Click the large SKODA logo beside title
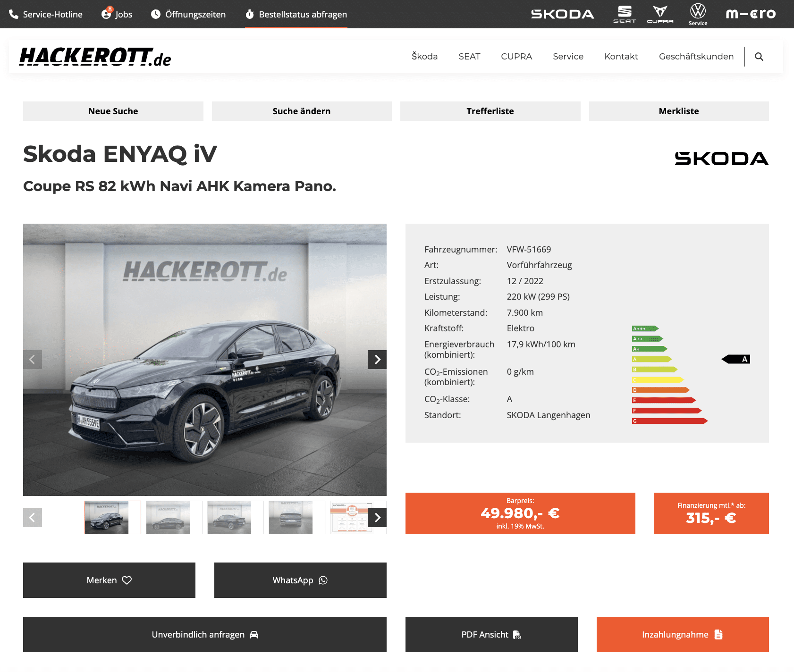 pos(722,159)
